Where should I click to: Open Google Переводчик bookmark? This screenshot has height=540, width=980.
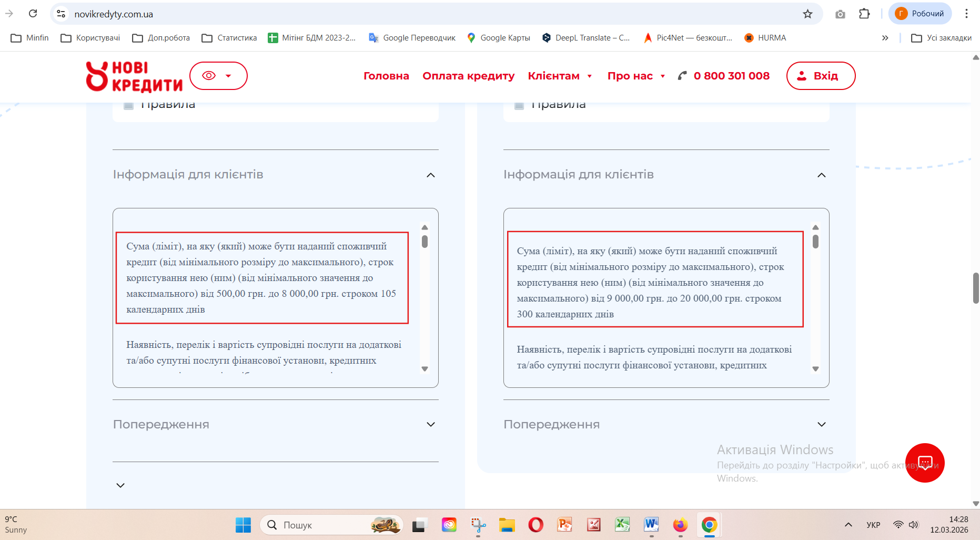412,38
